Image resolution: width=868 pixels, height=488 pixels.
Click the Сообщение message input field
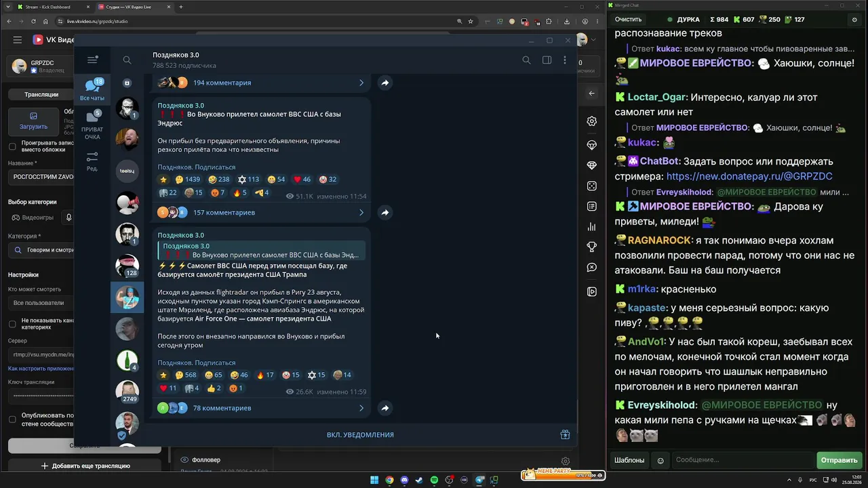coord(743,460)
